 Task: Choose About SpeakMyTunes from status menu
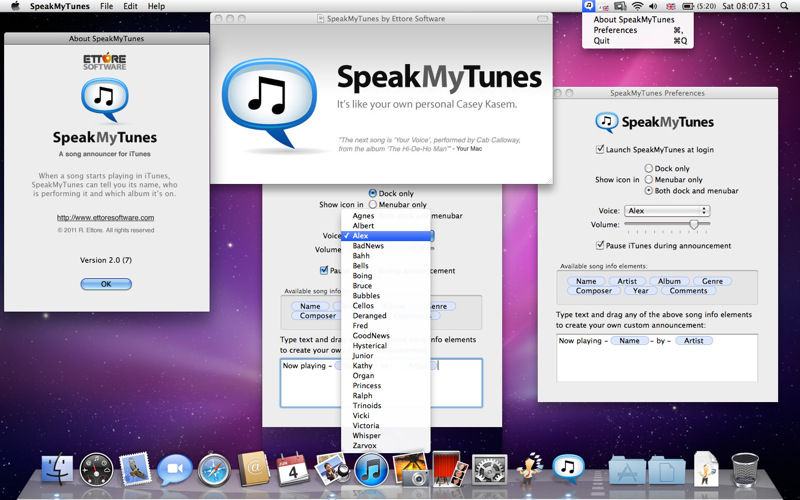[x=638, y=19]
